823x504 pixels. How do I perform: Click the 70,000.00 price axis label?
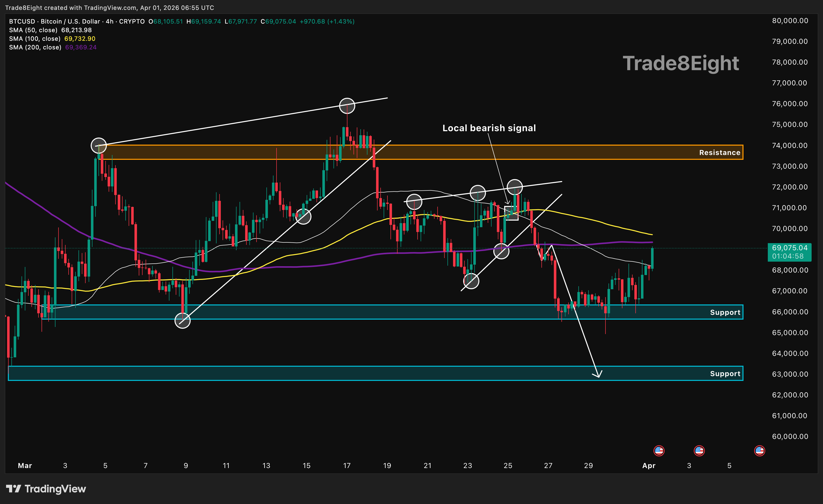tap(790, 228)
